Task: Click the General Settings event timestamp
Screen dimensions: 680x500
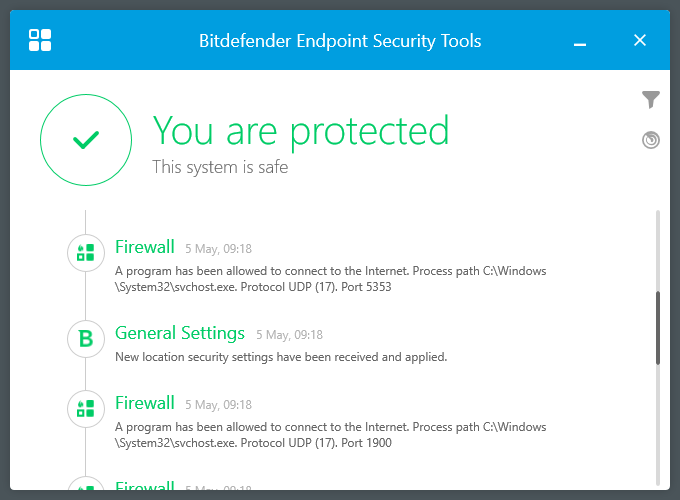Action: [x=289, y=335]
